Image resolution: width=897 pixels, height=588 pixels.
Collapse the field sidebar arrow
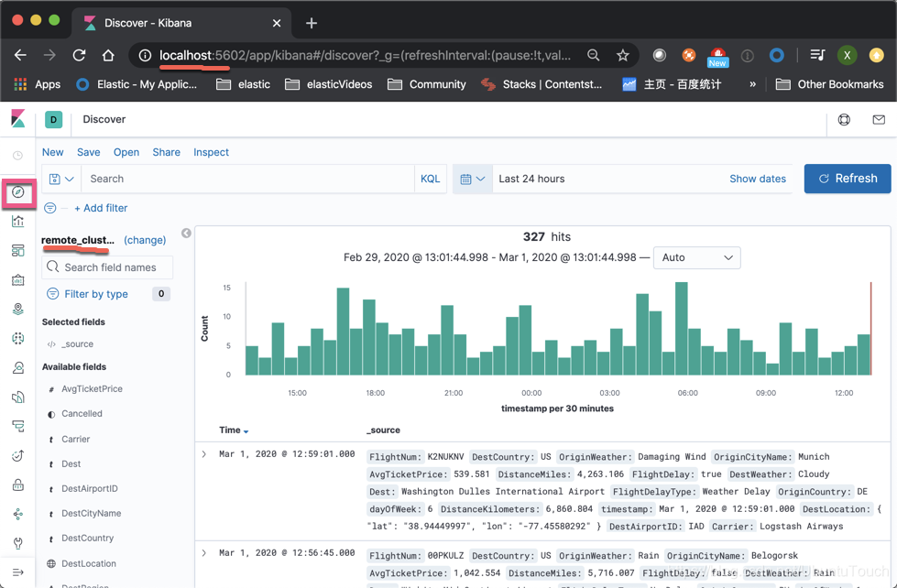[x=186, y=233]
